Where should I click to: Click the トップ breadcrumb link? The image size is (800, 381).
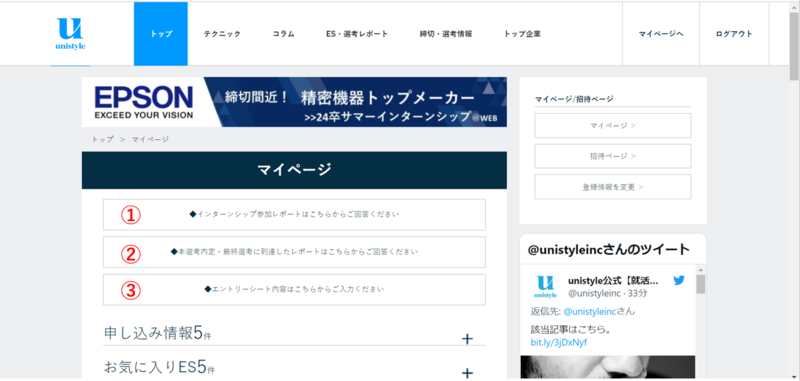click(103, 139)
